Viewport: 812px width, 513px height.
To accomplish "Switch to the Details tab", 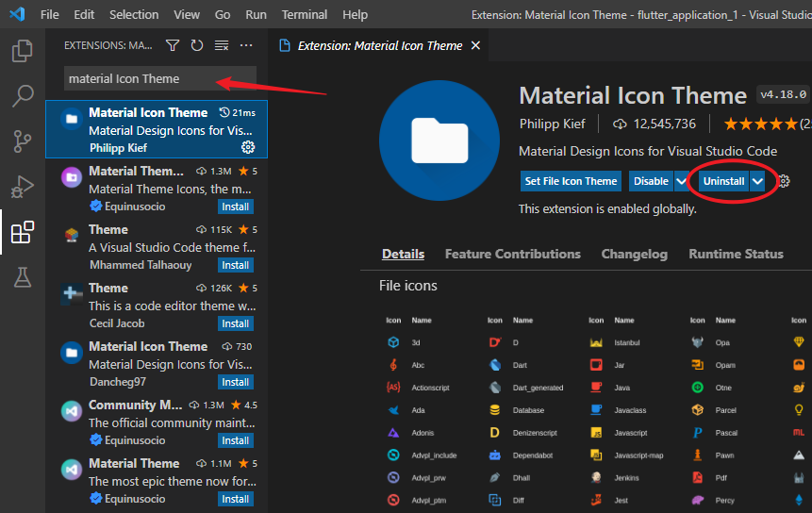I will click(403, 255).
